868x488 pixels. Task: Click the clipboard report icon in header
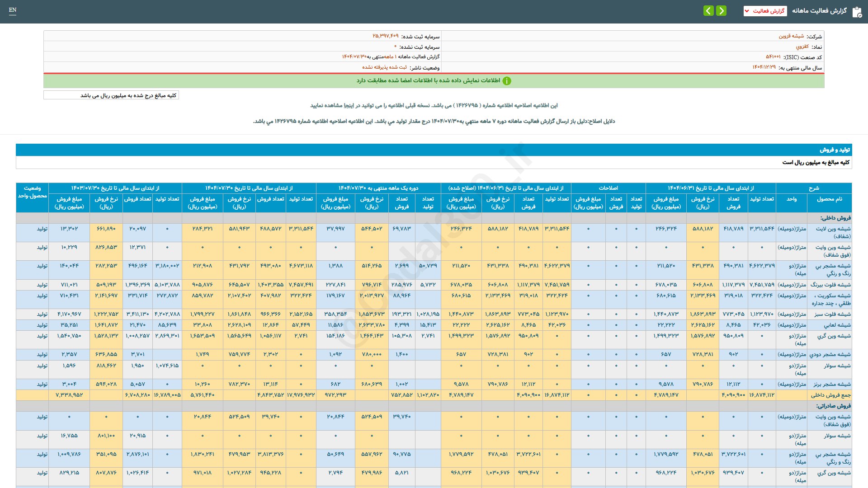[x=857, y=12]
